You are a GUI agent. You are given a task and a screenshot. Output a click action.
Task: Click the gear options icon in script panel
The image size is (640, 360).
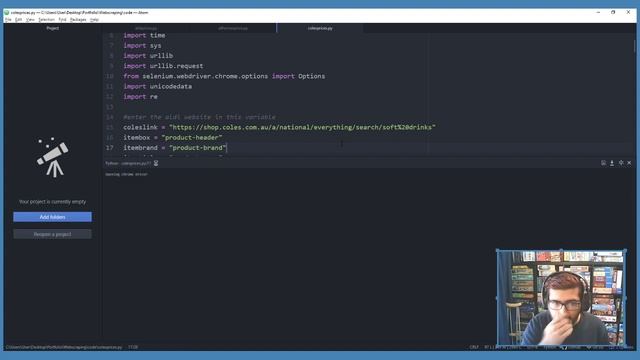tap(621, 163)
